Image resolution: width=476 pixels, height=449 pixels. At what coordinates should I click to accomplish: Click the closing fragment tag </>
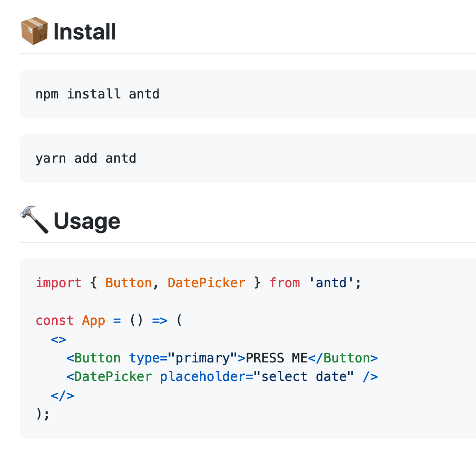click(62, 396)
